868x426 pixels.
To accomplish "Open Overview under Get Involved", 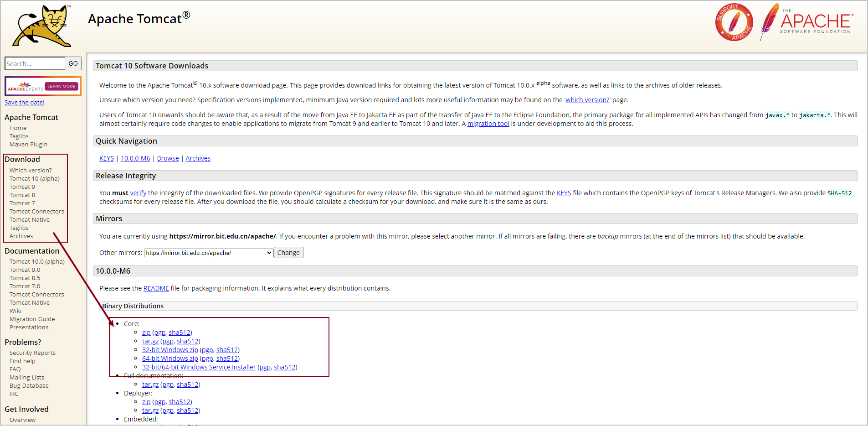I will pos(23,420).
